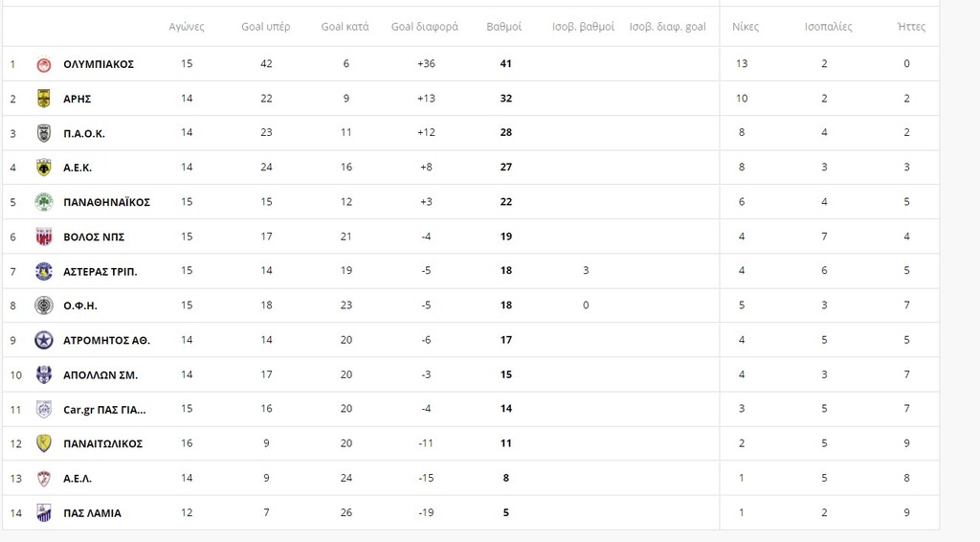This screenshot has height=542, width=980.
Task: Click the Atromitos star logo
Action: (x=44, y=340)
